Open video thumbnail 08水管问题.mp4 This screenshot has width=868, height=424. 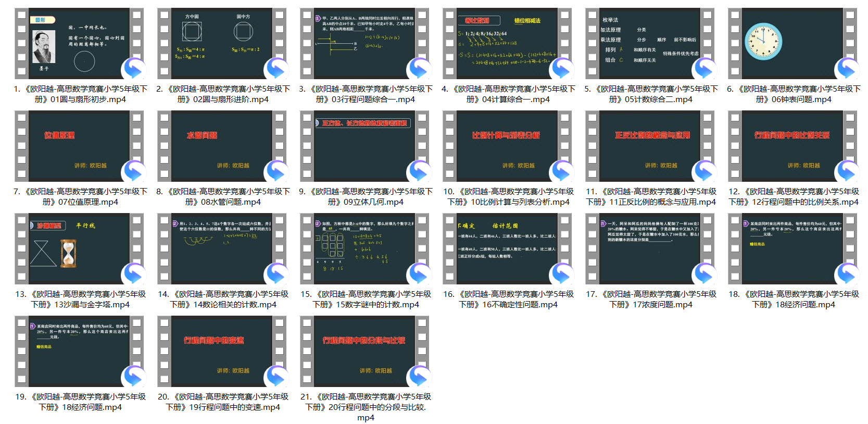[222, 146]
